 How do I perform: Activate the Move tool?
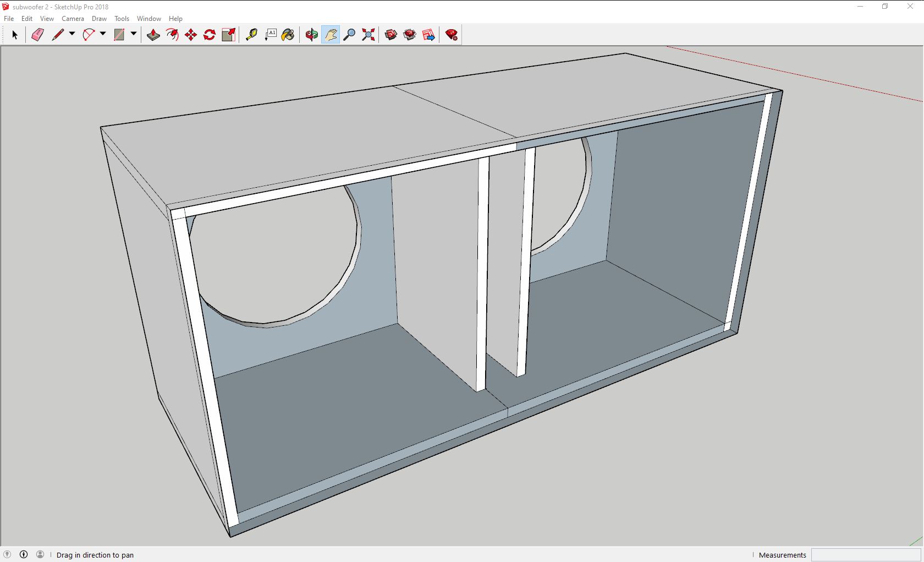(x=191, y=35)
